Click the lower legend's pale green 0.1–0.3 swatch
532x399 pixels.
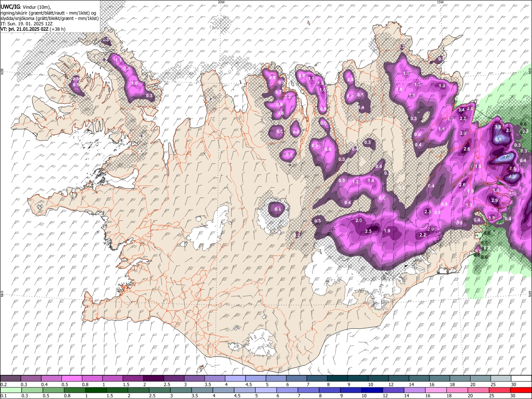[x=11, y=390]
